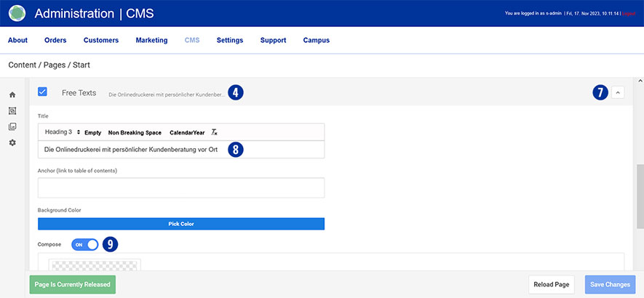Click the image gallery icon in sidebar
Image resolution: width=644 pixels, height=298 pixels.
click(x=12, y=127)
